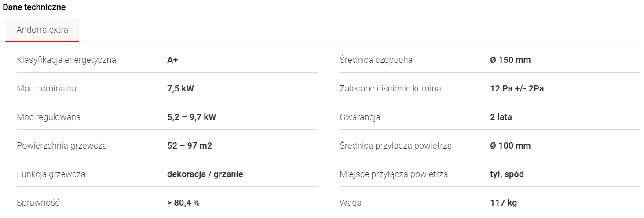Click the 52 – 97 m2 value
This screenshot has width=644, height=218.
pos(190,145)
